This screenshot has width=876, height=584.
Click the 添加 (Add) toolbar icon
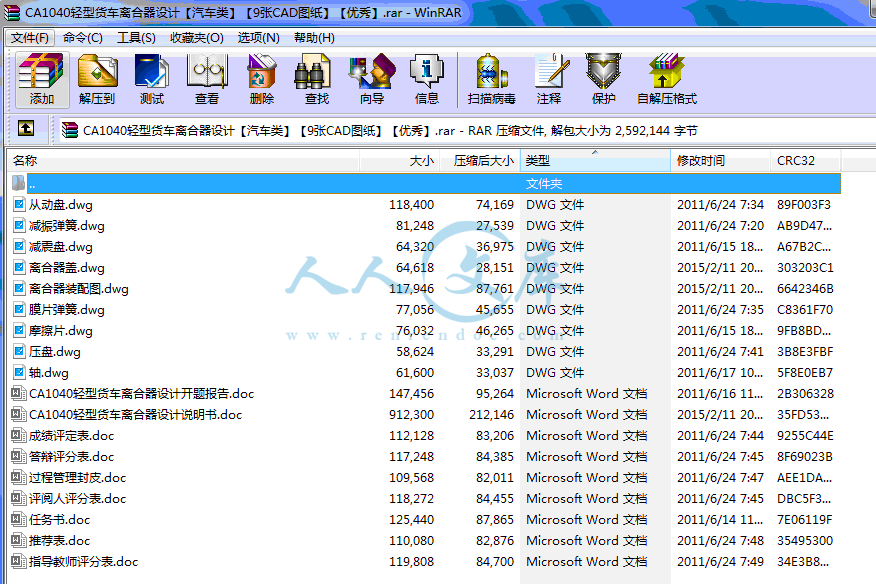42,79
